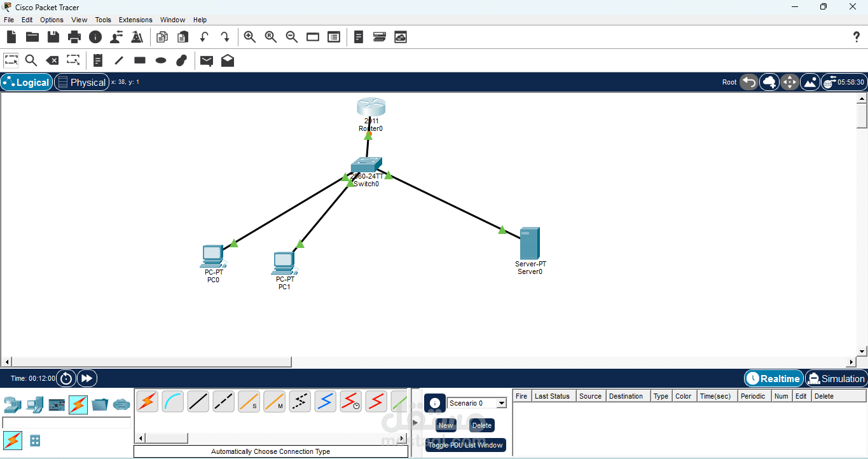
Task: Select Multiuser Connection cloud category icon
Action: (121, 404)
